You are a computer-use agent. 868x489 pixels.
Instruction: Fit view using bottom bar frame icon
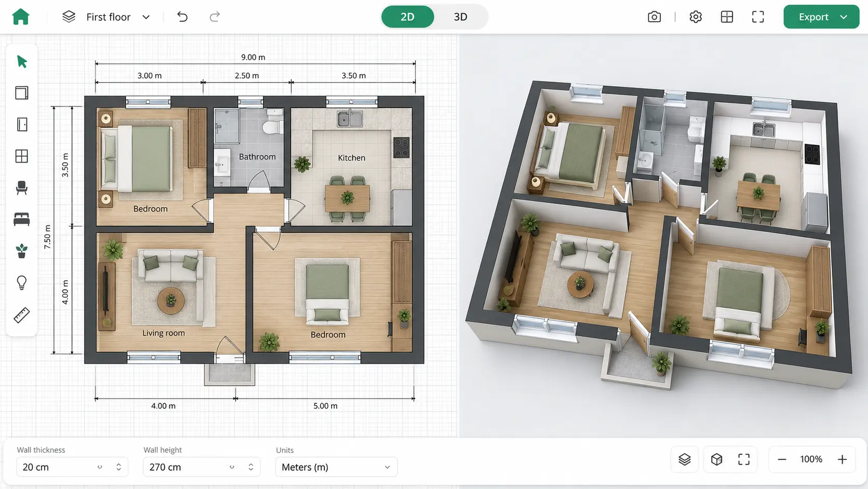pos(744,459)
